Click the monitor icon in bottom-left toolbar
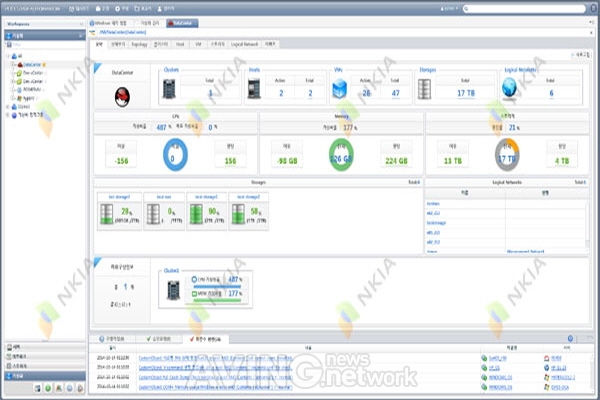 38,388
